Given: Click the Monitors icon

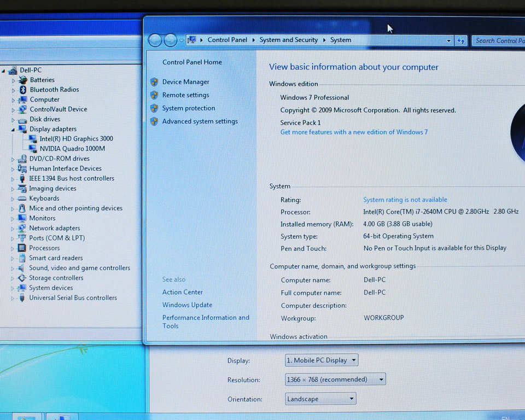Looking at the screenshot, I should tap(22, 218).
